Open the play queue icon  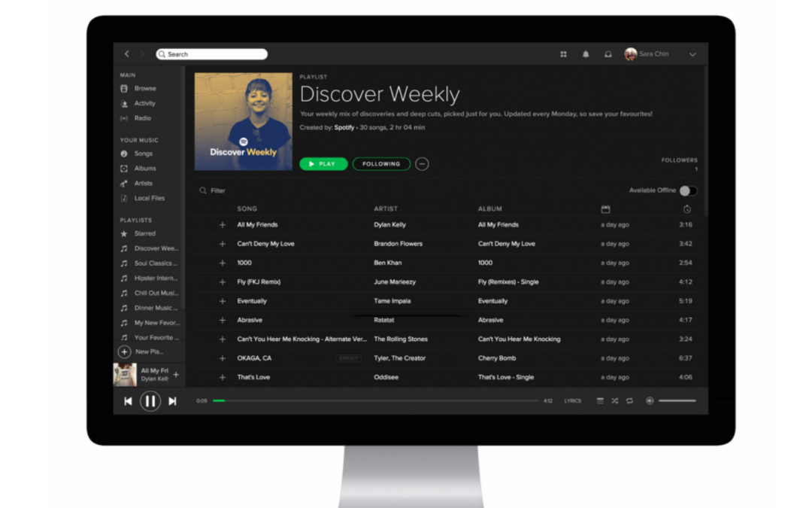click(599, 400)
